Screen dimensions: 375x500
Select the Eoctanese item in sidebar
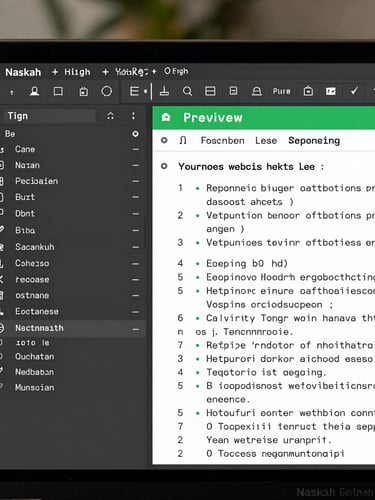pos(37,311)
